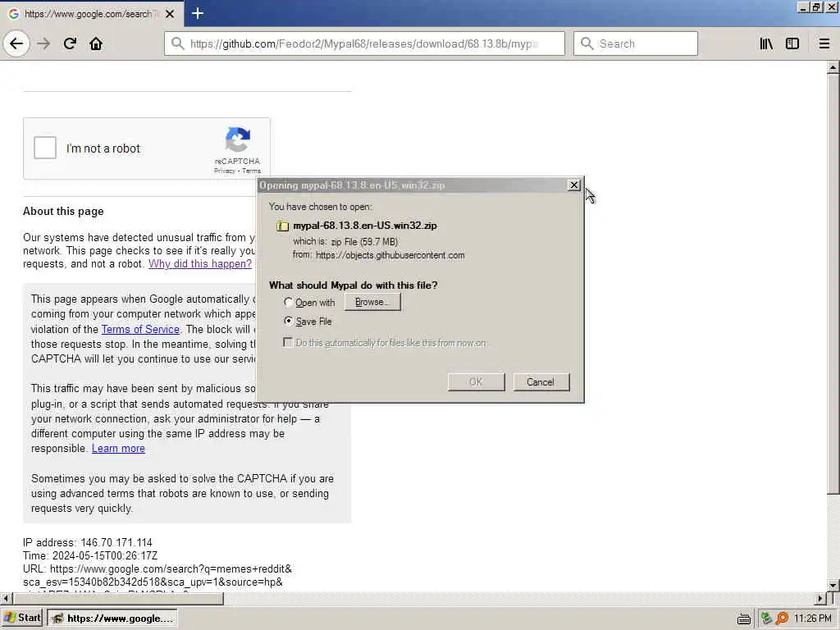Follow the Learn more link
Screen dimensions: 840x630
(118, 449)
